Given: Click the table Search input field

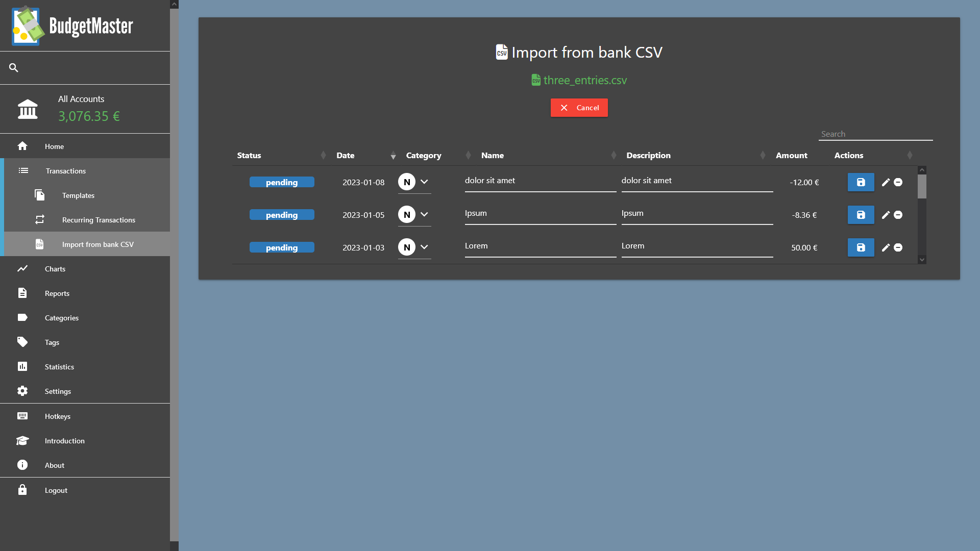Looking at the screenshot, I should coord(875,134).
